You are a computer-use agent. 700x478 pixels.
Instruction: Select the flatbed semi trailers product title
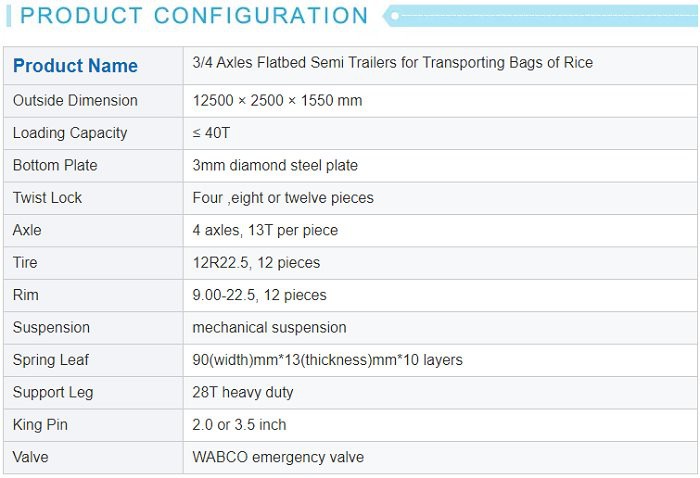[x=392, y=63]
